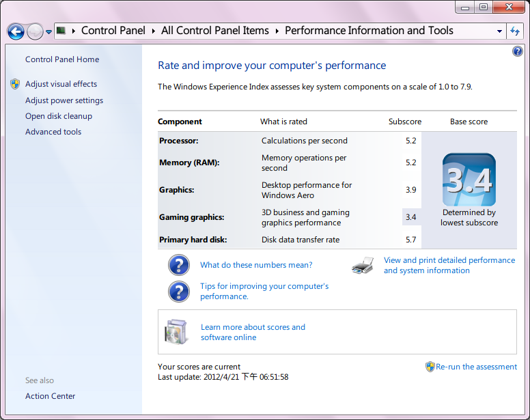Image resolution: width=530 pixels, height=420 pixels.
Task: Click the Last update timestamp text
Action: tap(223, 377)
